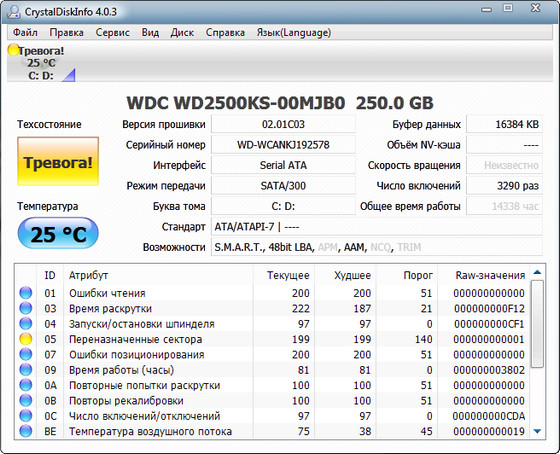Image resolution: width=560 pixels, height=454 pixels.
Task: Click the attribute list vertical scrollbar thumb
Action: [x=537, y=324]
